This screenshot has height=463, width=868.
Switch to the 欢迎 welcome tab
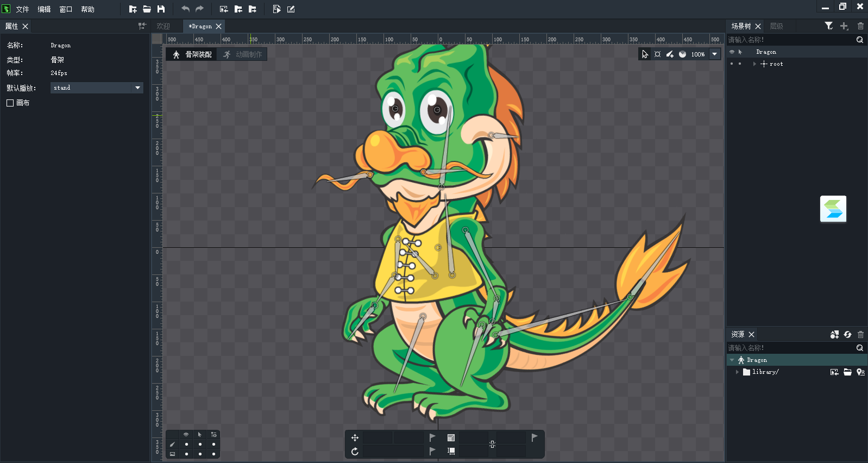click(x=163, y=26)
